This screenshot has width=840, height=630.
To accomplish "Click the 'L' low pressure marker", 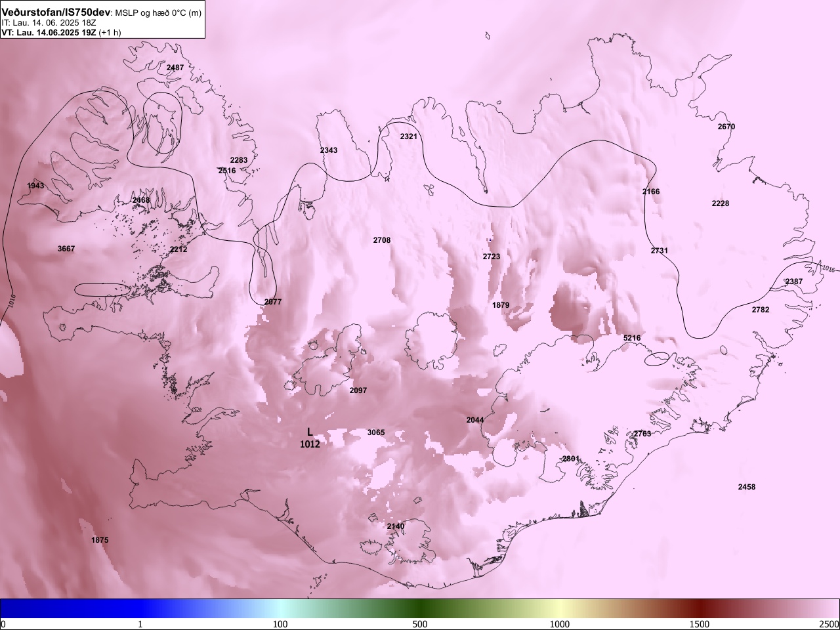I will tap(310, 432).
